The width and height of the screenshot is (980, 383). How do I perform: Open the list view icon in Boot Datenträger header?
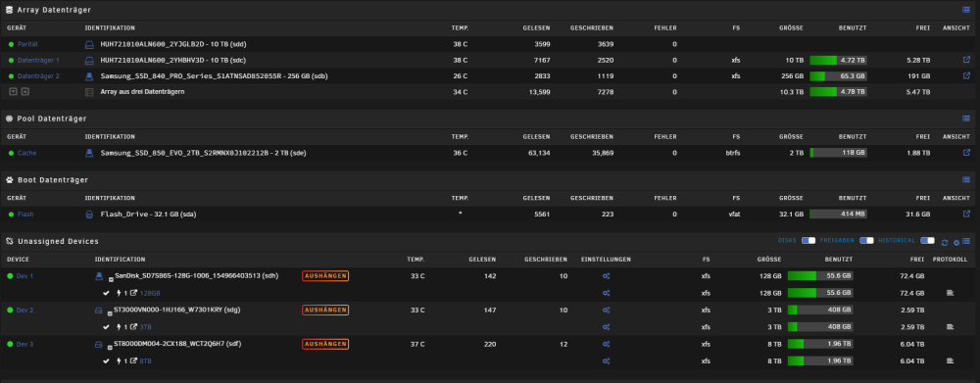coord(966,179)
